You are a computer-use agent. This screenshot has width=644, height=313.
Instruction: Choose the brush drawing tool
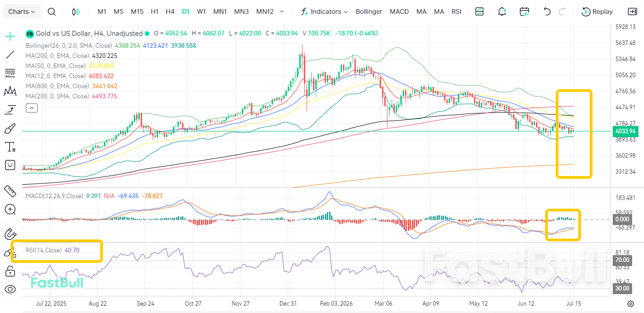[x=10, y=128]
